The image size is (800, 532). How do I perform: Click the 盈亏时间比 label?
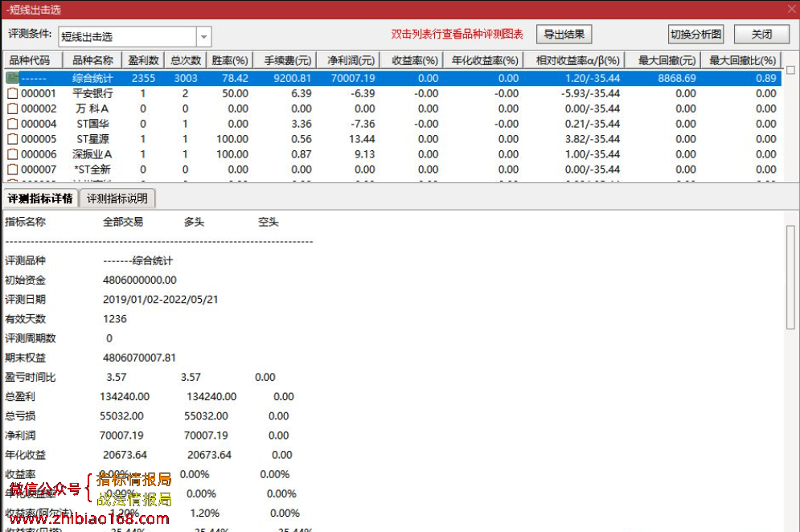tap(30, 377)
